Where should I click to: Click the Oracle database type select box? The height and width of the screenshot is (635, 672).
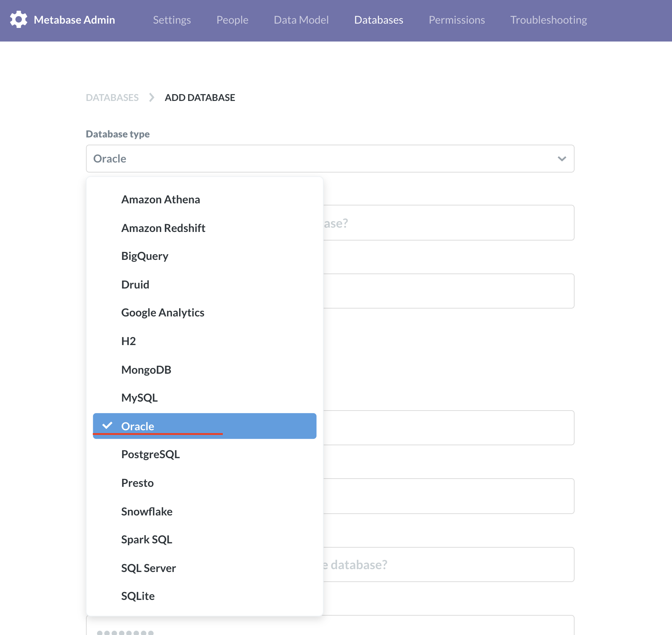[330, 159]
